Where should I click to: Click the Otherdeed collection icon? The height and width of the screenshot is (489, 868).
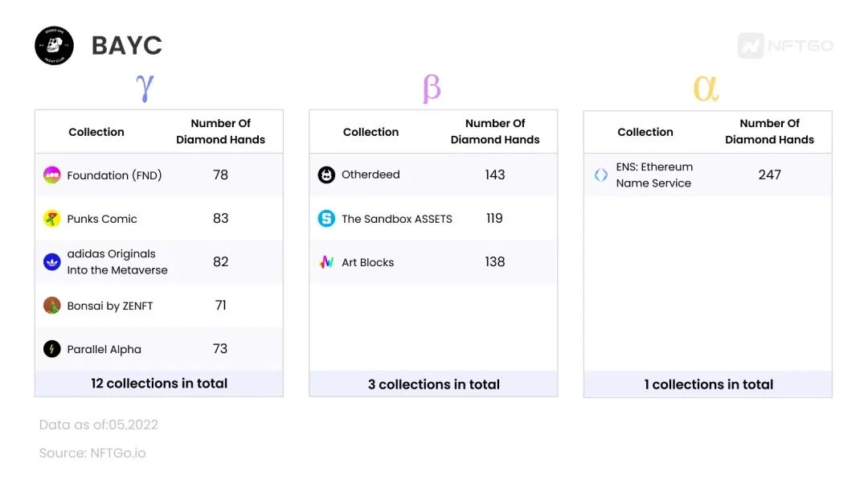click(x=326, y=175)
